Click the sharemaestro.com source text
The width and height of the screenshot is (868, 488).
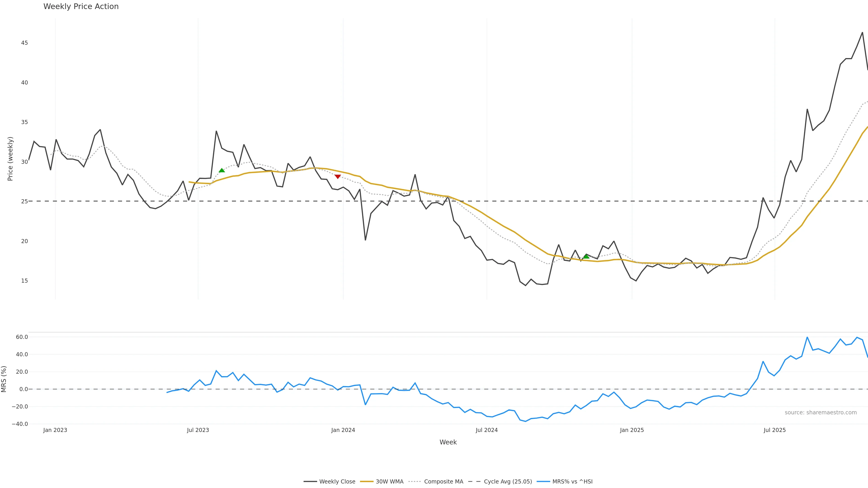click(821, 413)
